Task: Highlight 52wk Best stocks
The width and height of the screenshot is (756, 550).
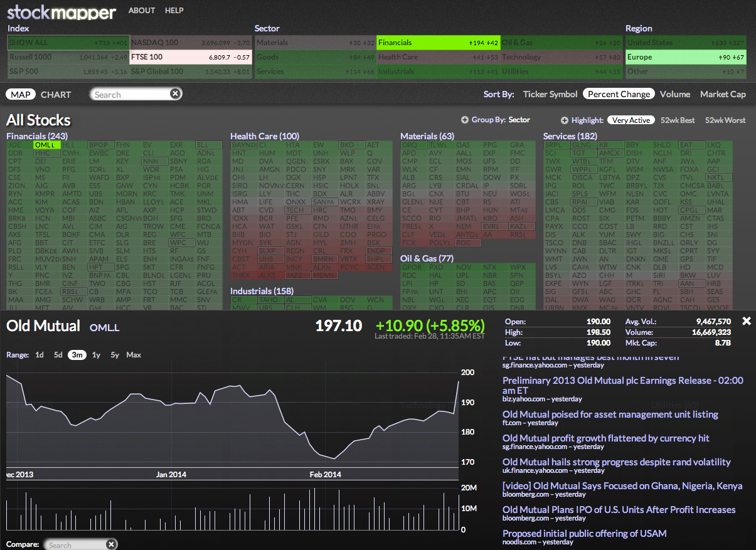Action: pos(678,120)
